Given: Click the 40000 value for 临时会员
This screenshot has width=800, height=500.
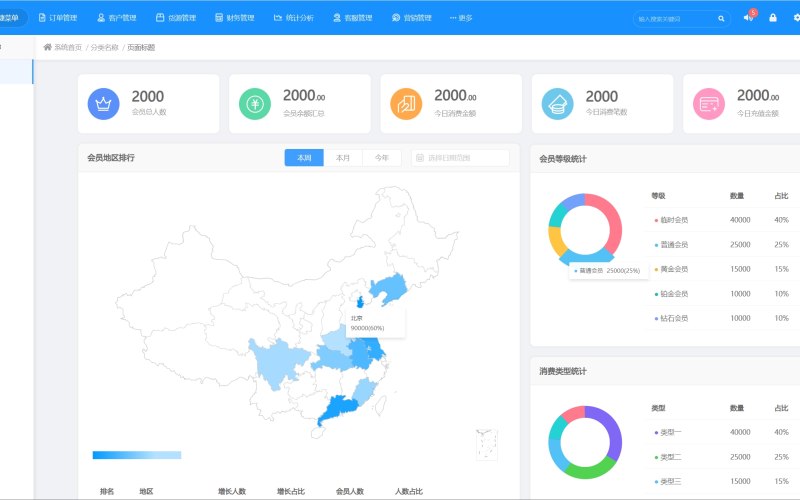Looking at the screenshot, I should [740, 220].
